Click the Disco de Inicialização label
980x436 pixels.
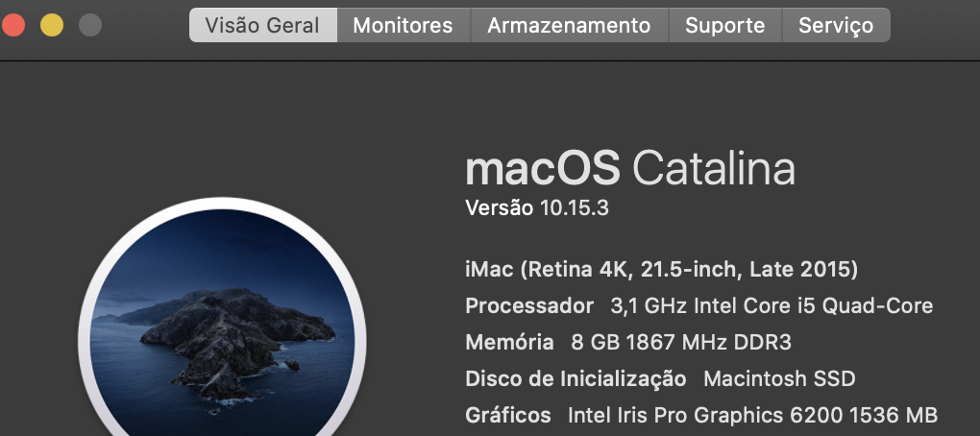point(576,378)
